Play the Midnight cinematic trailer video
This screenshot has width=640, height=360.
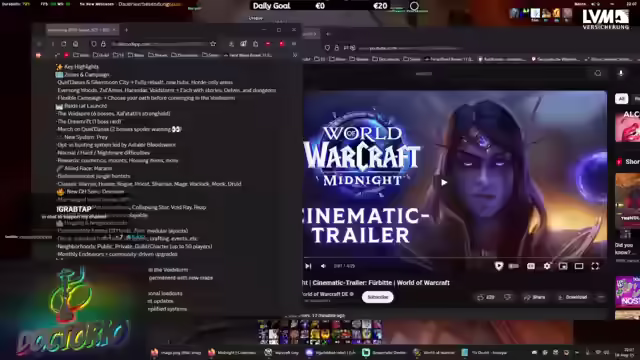(x=444, y=182)
